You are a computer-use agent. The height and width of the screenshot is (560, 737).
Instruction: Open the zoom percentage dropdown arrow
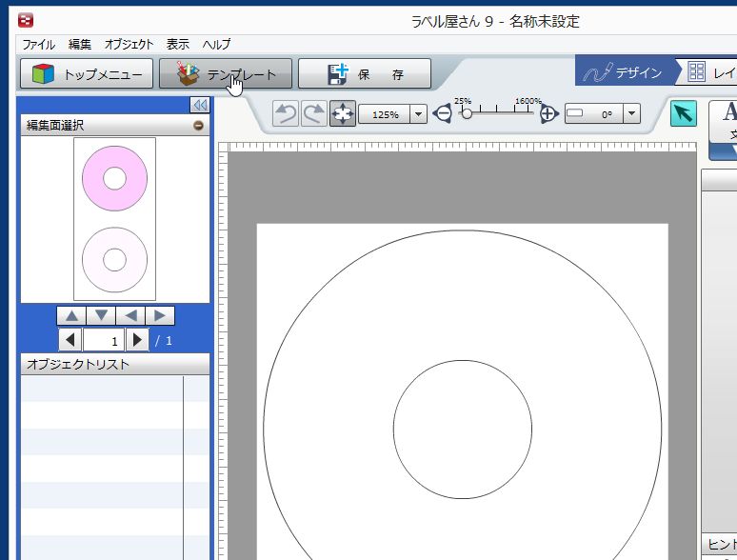click(x=418, y=114)
